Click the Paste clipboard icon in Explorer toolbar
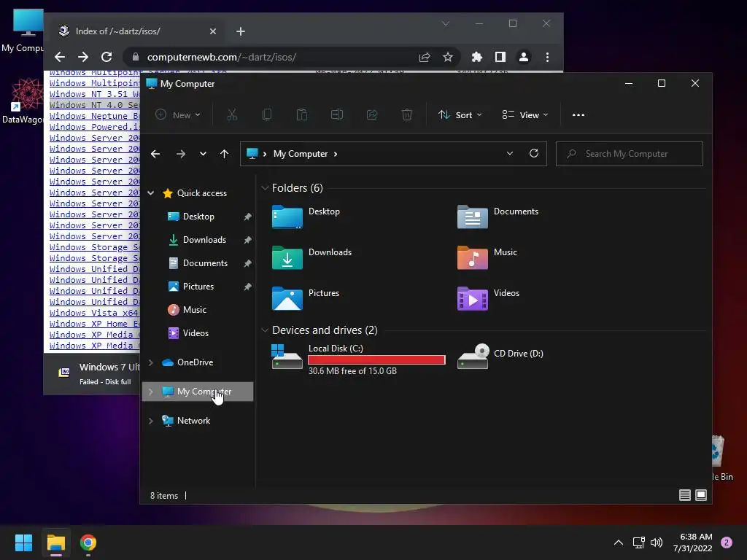747x560 pixels. click(302, 114)
